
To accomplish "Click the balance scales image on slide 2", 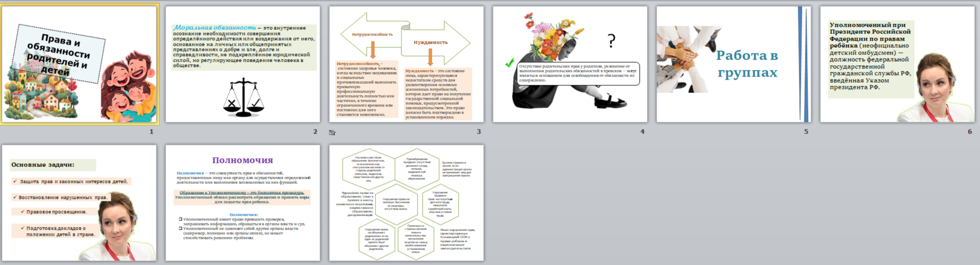I will click(244, 97).
